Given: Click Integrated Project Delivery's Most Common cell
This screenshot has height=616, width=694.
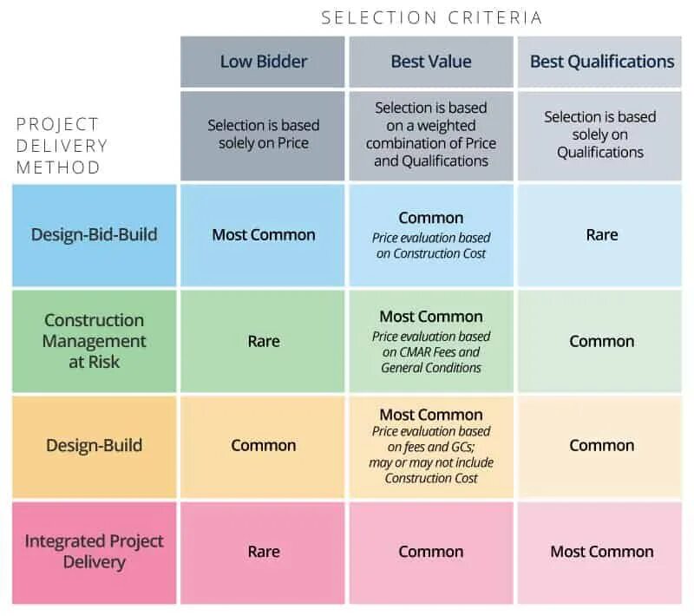Looking at the screenshot, I should [601, 552].
